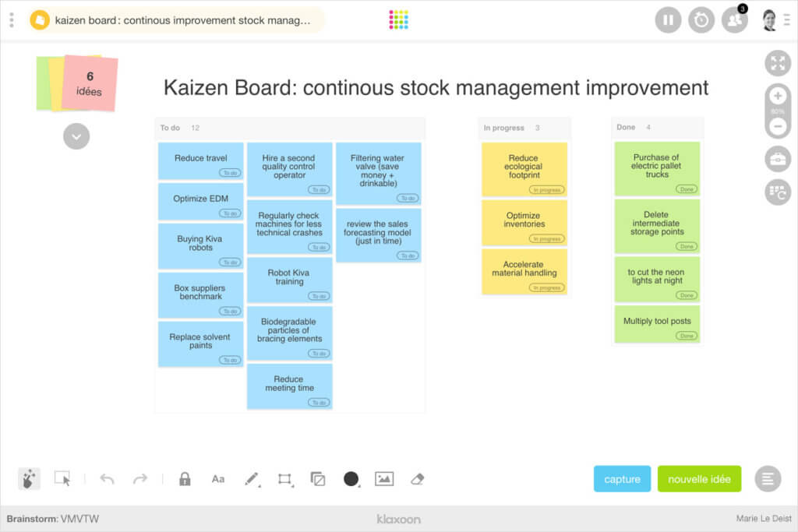The height and width of the screenshot is (532, 798).
Task: Click the blue capture button
Action: click(622, 479)
